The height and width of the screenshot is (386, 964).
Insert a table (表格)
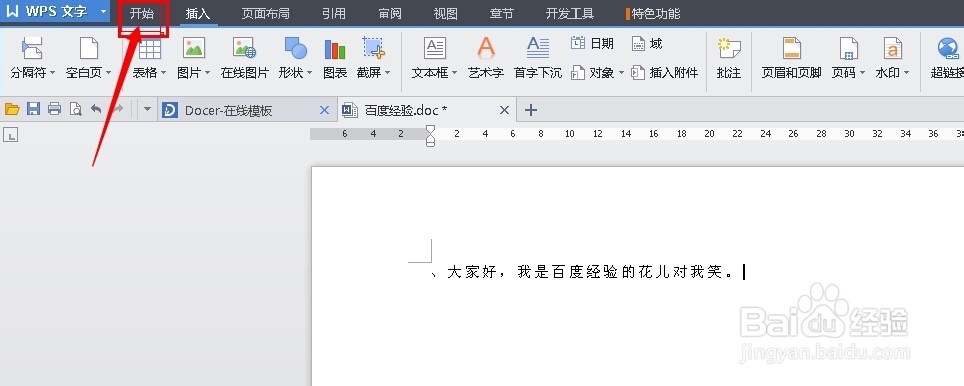coord(149,58)
